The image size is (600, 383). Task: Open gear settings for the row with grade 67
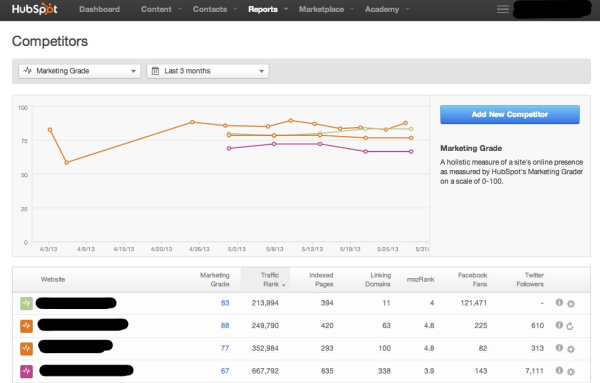coord(571,372)
